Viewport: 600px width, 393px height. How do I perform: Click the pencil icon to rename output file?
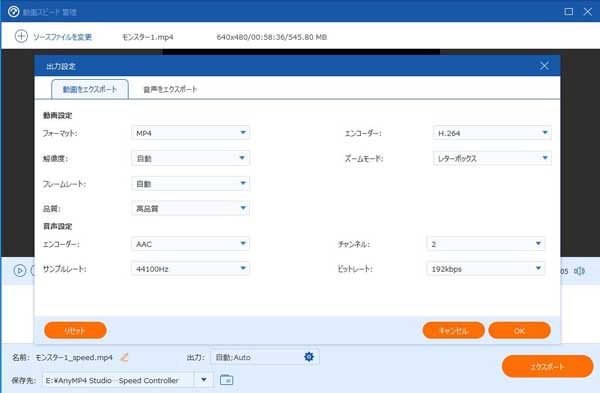coord(124,357)
